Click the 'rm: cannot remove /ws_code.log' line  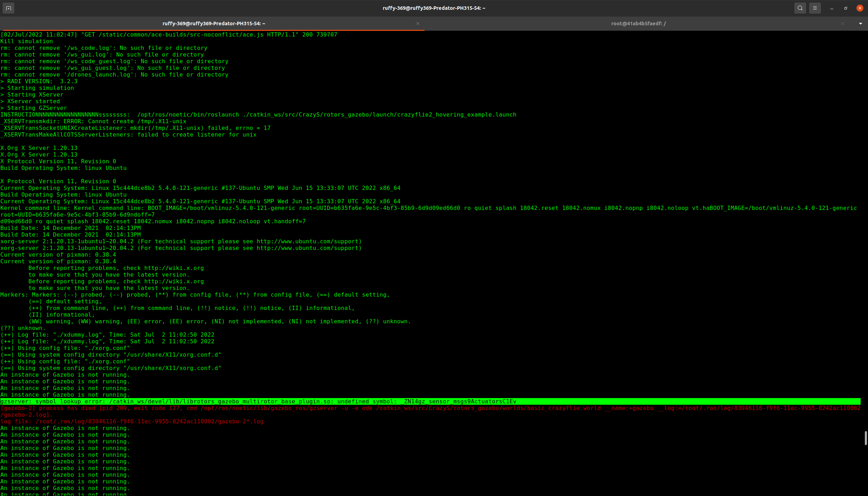pyautogui.click(x=104, y=48)
